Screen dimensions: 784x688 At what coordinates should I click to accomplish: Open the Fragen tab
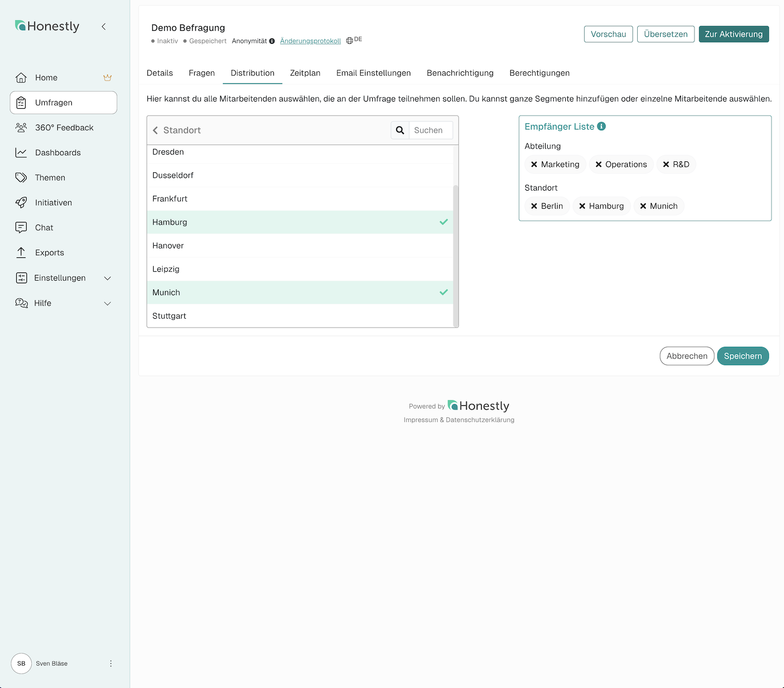pos(201,73)
